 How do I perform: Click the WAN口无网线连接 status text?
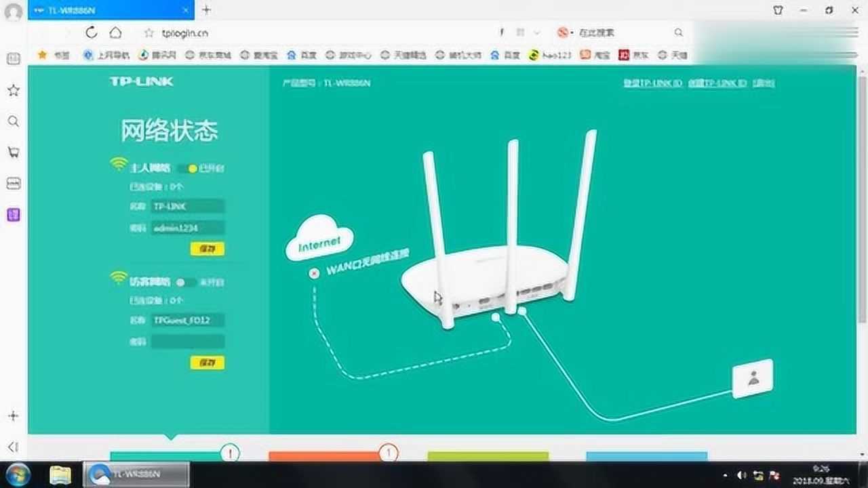click(368, 263)
